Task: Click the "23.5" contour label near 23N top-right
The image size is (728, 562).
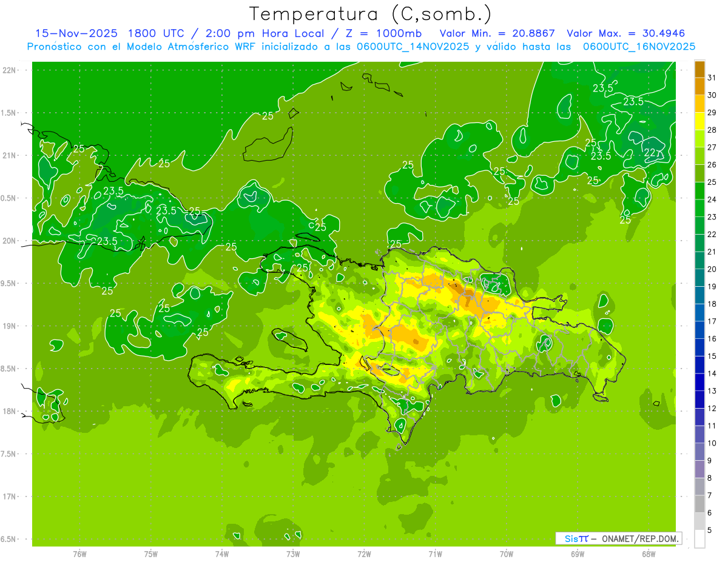Action: (602, 89)
